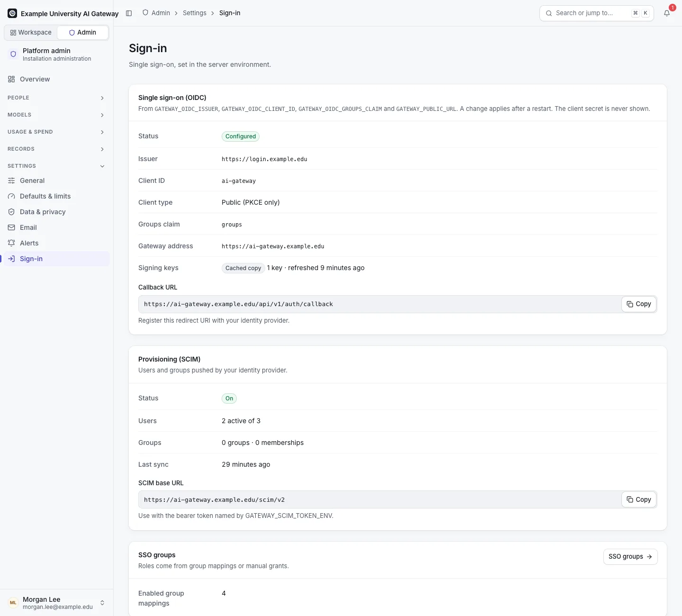The image size is (682, 616).
Task: Click the Cached copy badge
Action: tap(243, 268)
